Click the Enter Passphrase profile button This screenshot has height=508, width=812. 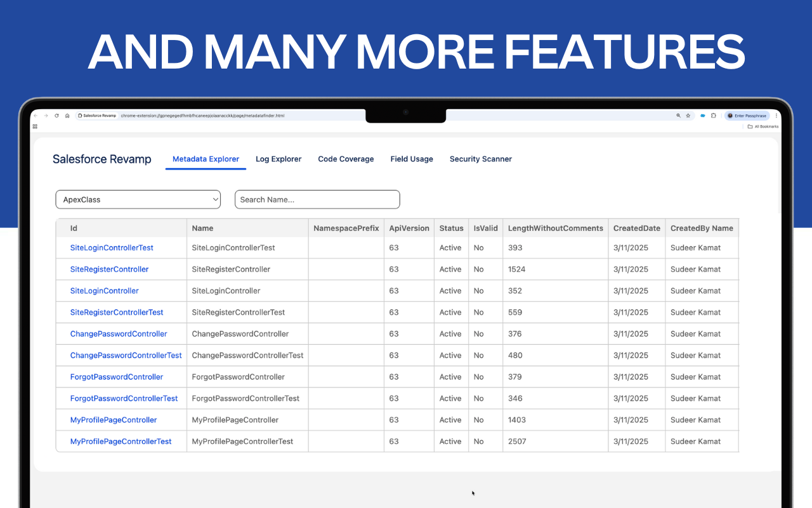pyautogui.click(x=747, y=116)
